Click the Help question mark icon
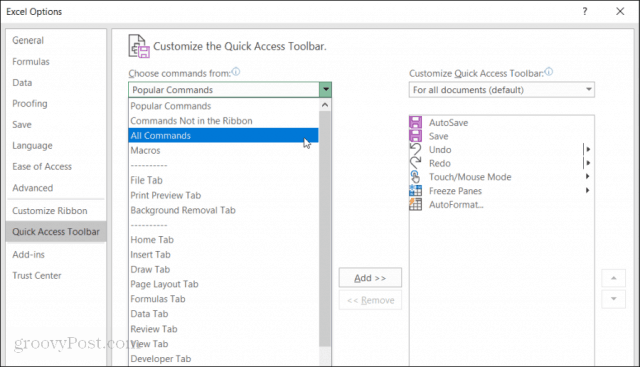 coord(585,11)
